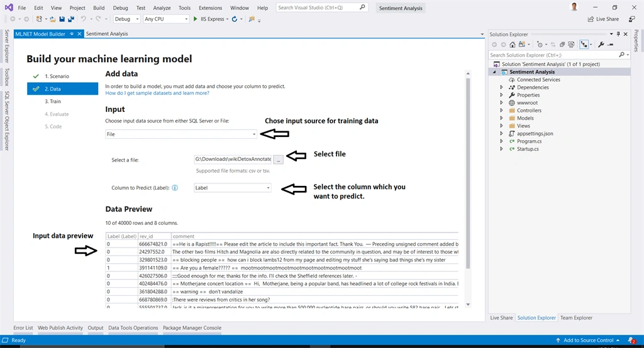The image size is (644, 348).
Task: Click the Save icon in toolbar
Action: tap(62, 19)
